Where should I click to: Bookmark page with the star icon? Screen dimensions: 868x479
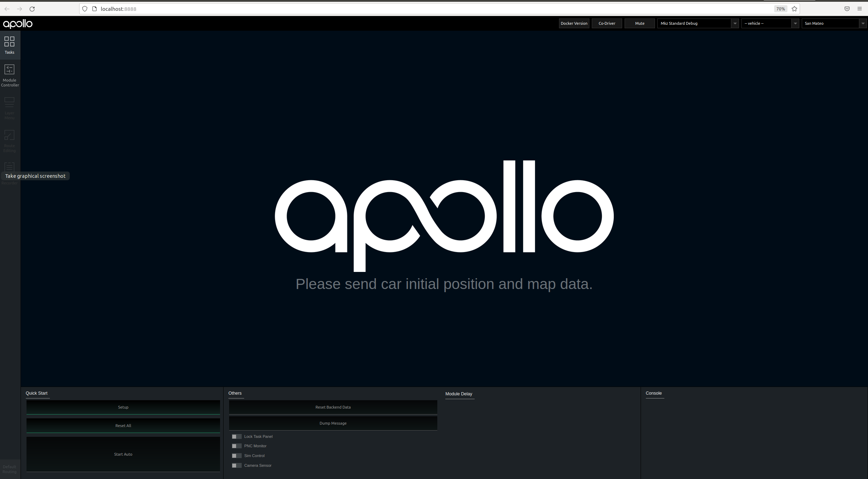point(794,9)
